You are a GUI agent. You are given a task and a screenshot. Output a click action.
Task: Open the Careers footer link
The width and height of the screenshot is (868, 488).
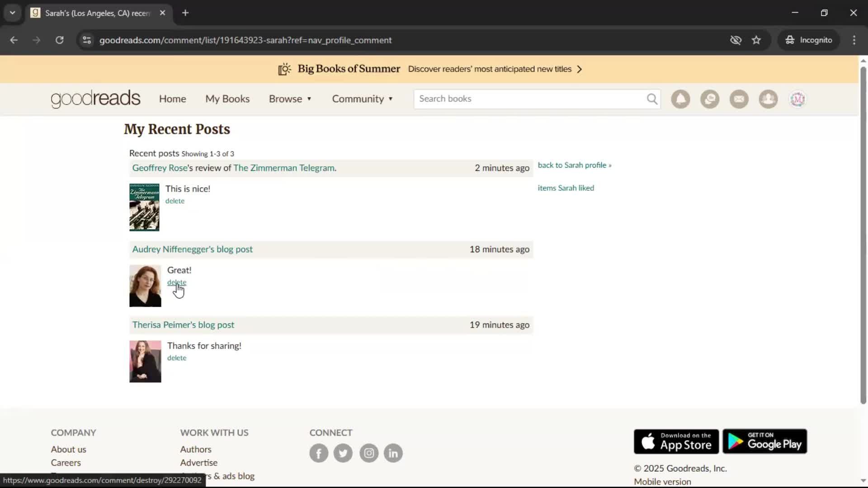pos(66,463)
